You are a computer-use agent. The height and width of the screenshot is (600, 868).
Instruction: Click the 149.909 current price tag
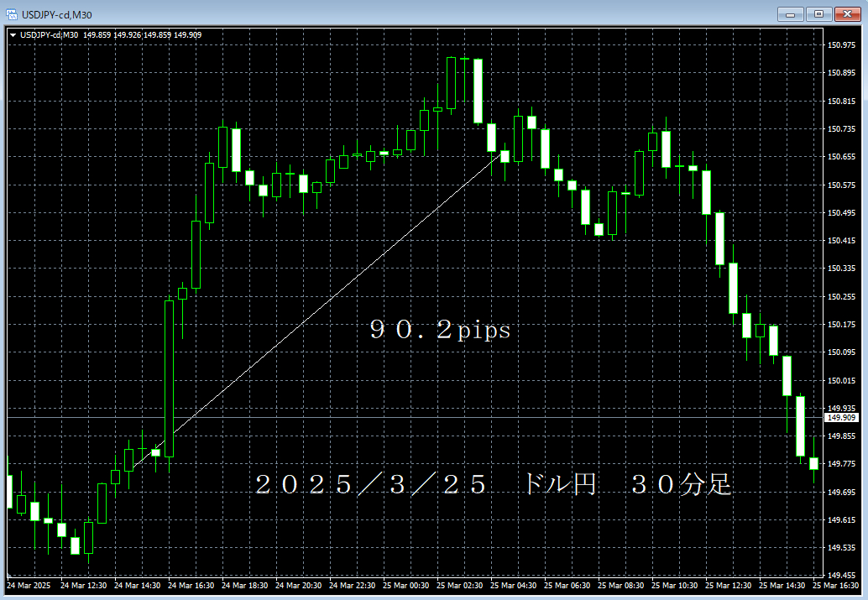(839, 417)
